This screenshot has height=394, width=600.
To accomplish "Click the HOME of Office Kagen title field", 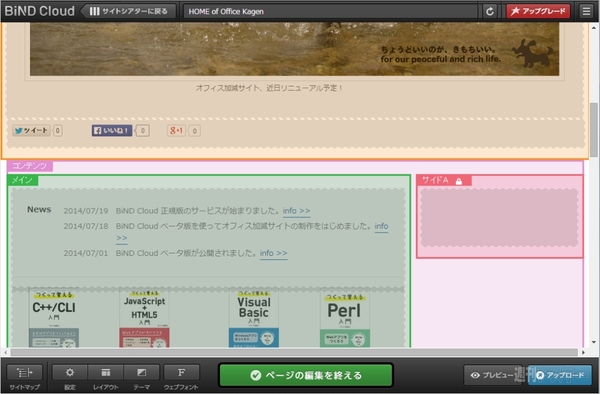I will click(x=331, y=11).
